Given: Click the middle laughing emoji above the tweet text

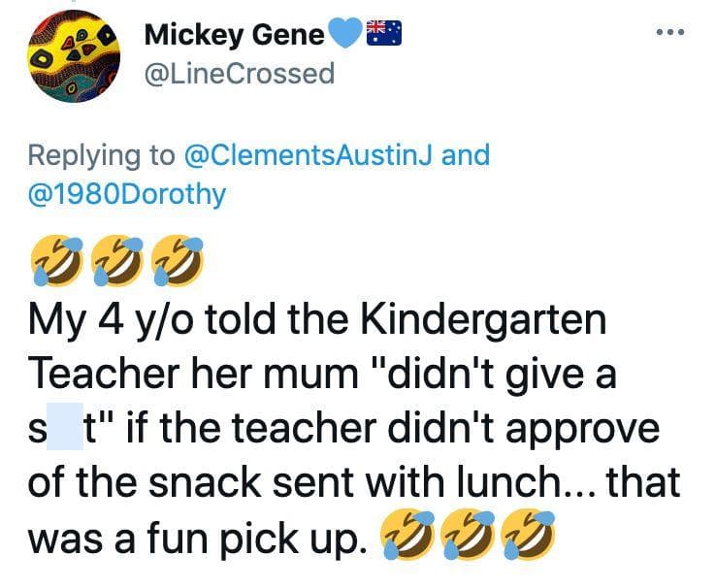Looking at the screenshot, I should point(117,261).
